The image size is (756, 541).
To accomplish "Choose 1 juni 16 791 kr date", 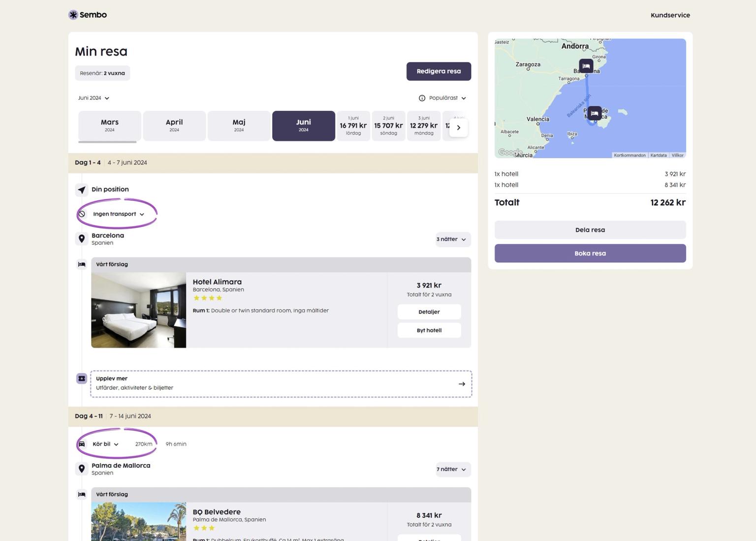I will [x=353, y=126].
